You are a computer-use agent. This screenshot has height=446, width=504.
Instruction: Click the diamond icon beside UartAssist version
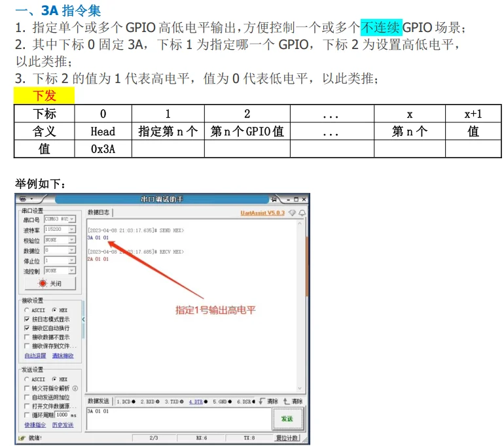click(x=292, y=213)
